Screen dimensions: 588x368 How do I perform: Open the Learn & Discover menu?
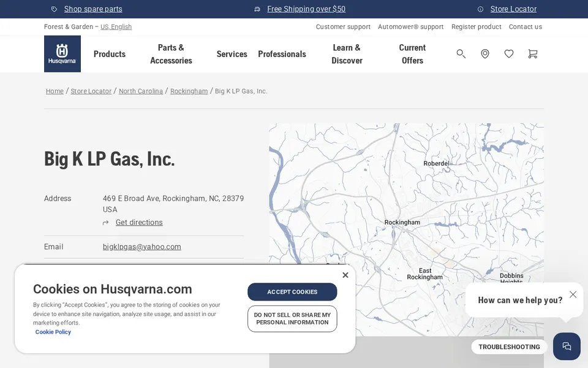pos(347,54)
